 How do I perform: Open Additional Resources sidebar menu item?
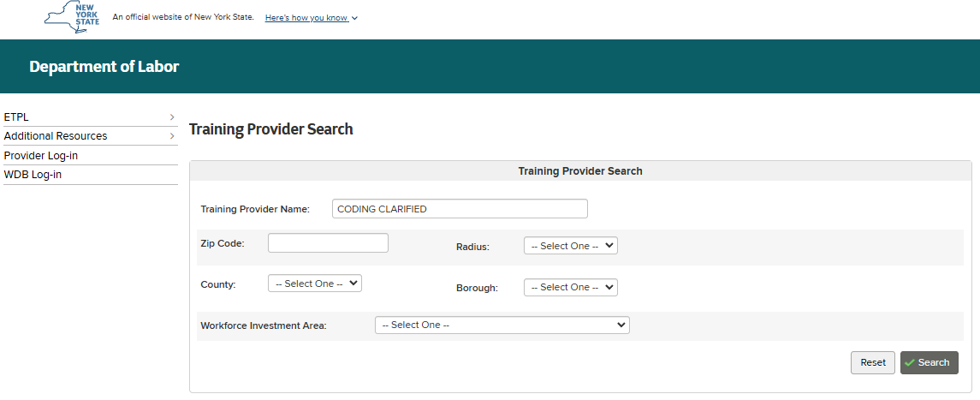[x=56, y=136]
